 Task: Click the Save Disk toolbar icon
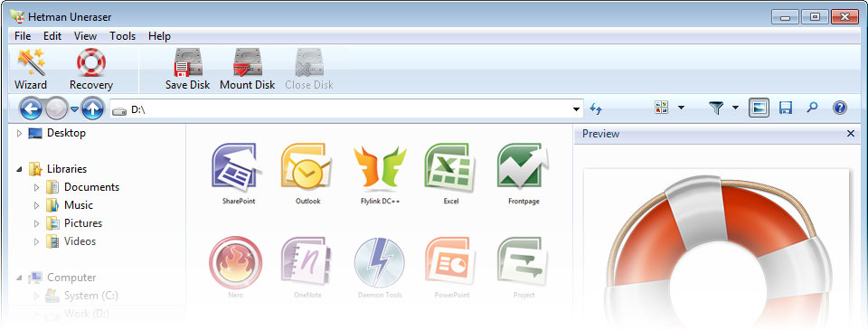point(188,70)
